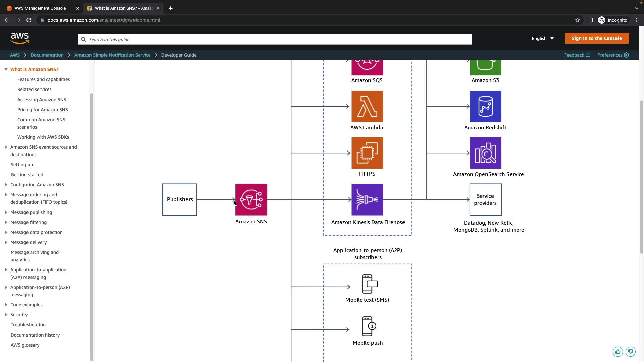Click the HTTPS chip icon
Viewport: 644px width, 362px height.
click(x=367, y=153)
